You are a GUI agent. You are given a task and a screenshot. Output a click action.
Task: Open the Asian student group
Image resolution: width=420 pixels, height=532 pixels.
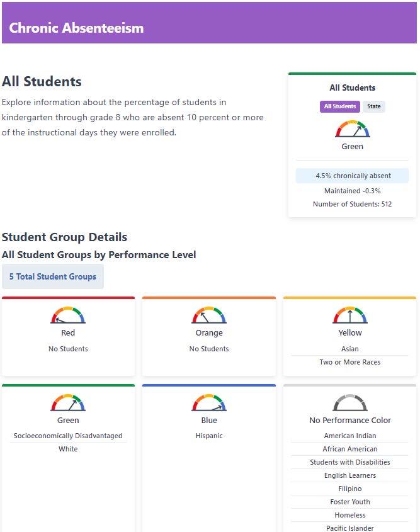(349, 349)
